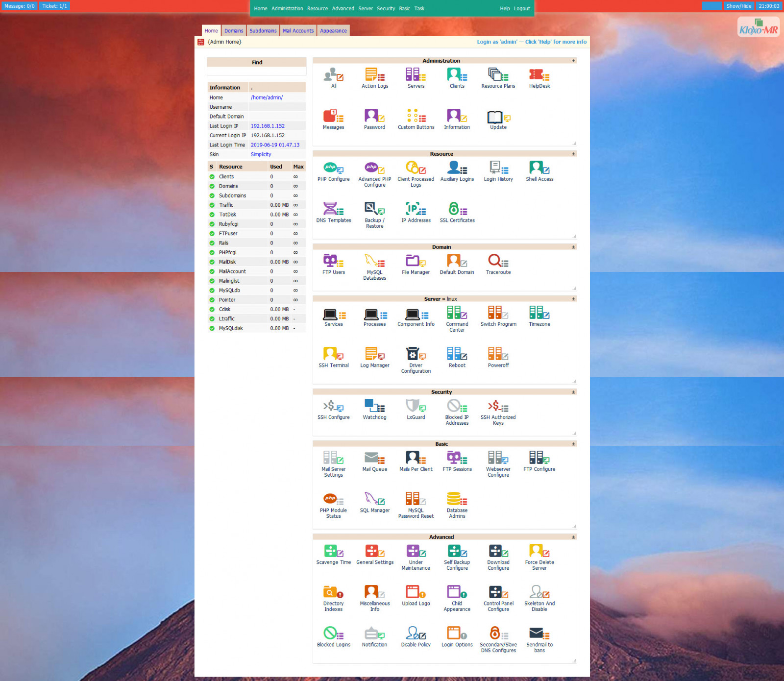Open the SSH Terminal icon

[x=333, y=357]
